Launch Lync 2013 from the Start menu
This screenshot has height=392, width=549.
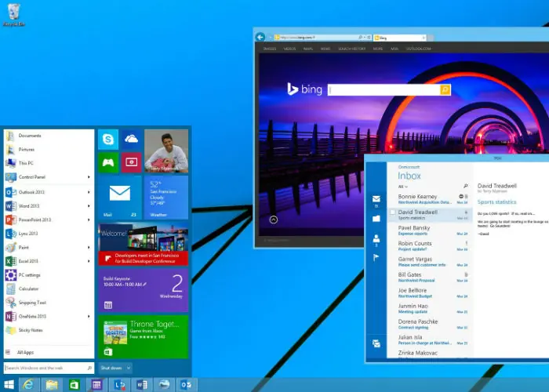[49, 234]
